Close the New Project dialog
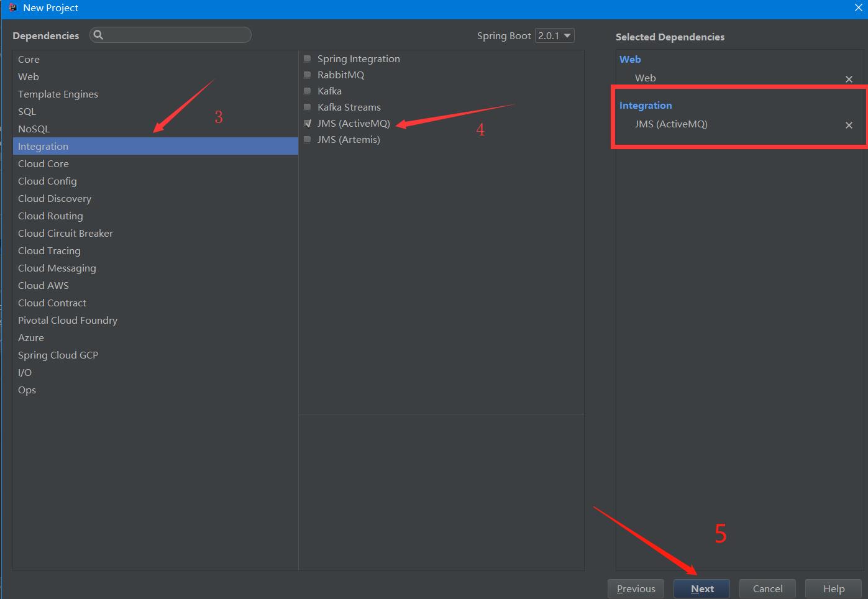The image size is (868, 599). tap(858, 8)
